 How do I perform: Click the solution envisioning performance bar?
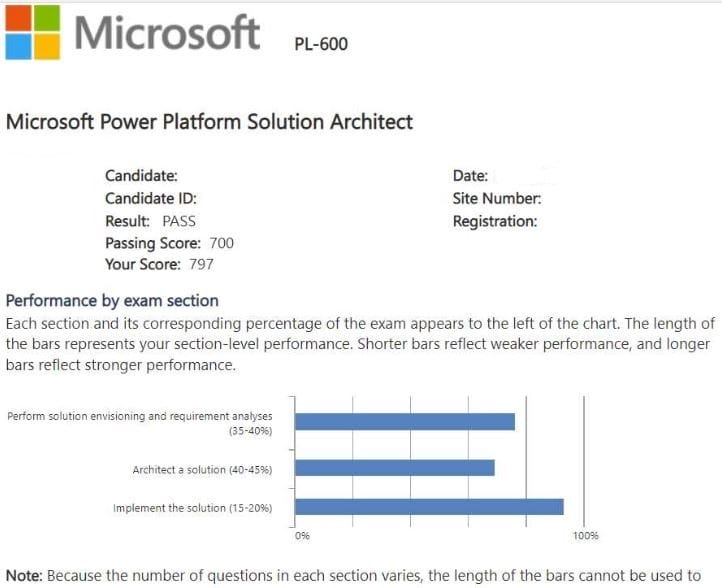[x=405, y=421]
